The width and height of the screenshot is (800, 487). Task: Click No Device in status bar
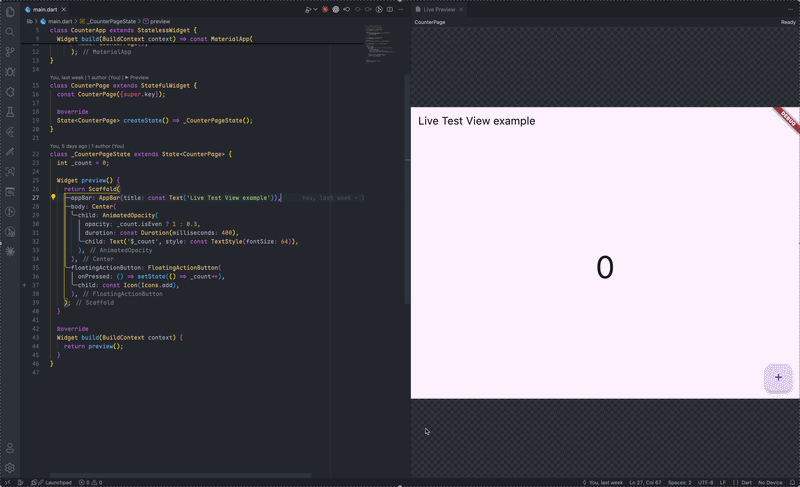[770, 482]
